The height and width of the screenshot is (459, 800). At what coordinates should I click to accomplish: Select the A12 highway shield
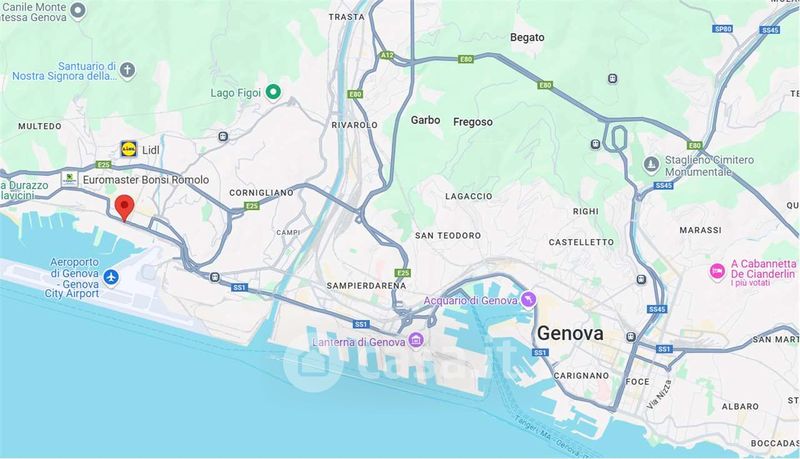[x=387, y=55]
